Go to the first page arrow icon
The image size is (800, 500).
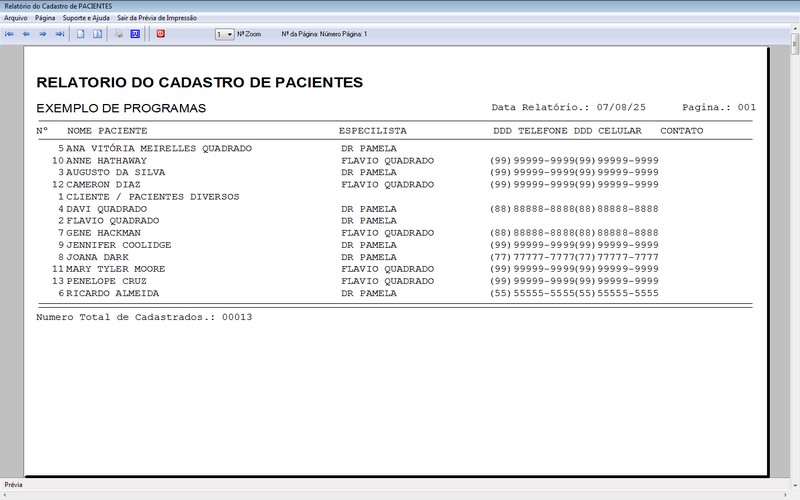click(x=10, y=34)
